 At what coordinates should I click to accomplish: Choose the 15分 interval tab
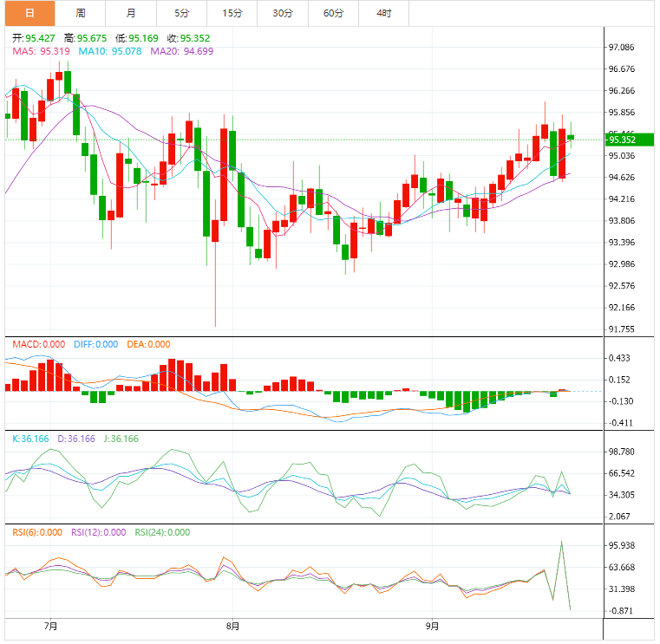pyautogui.click(x=232, y=13)
